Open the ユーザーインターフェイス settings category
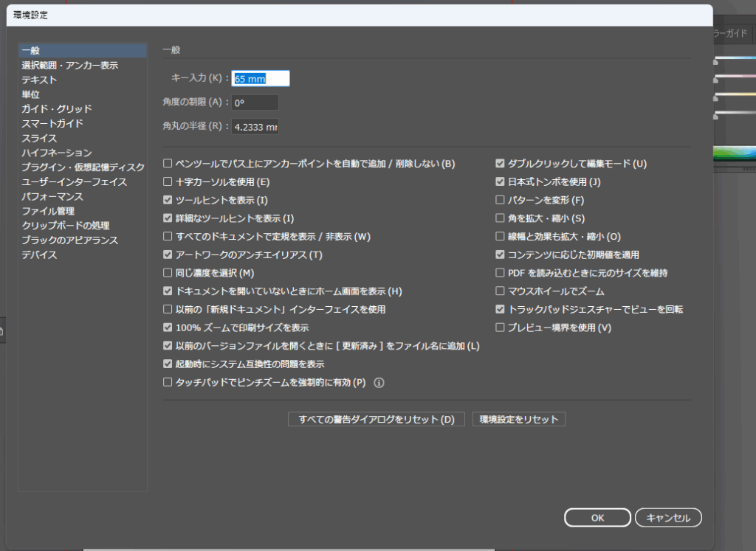This screenshot has height=551, width=756. coord(74,182)
